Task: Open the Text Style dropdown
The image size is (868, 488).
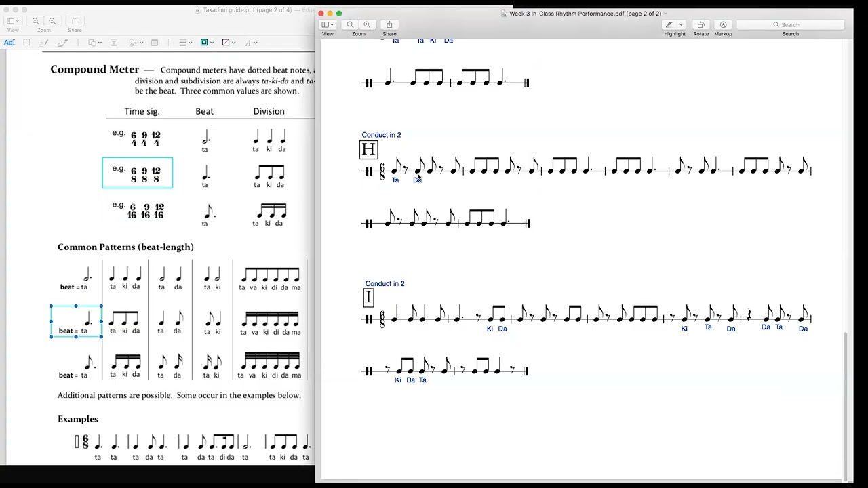Action: 250,43
